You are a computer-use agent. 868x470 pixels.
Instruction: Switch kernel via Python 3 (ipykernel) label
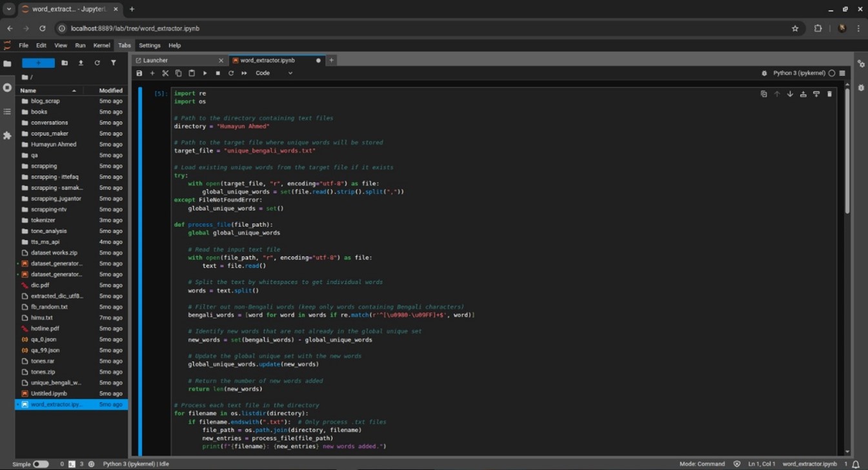(799, 73)
